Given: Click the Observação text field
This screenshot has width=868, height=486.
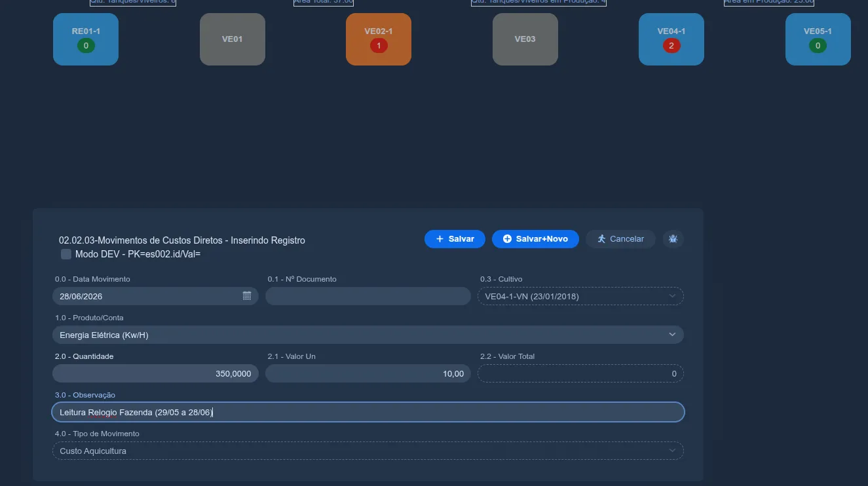Looking at the screenshot, I should (x=368, y=412).
